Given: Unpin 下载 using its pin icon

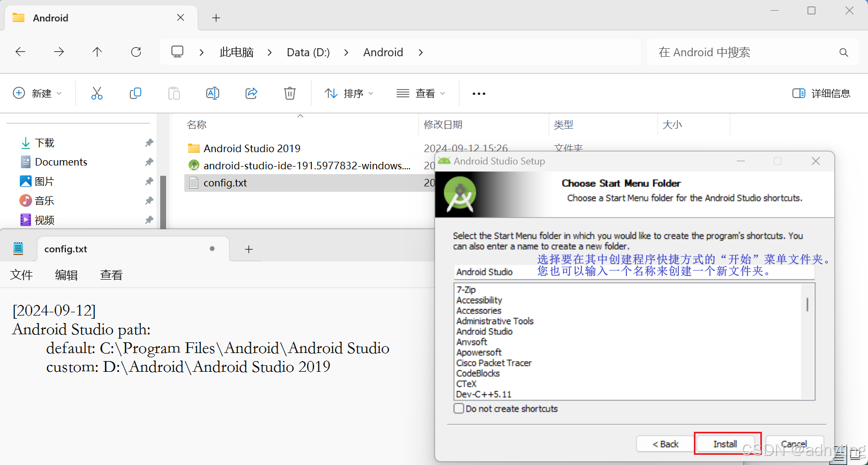Looking at the screenshot, I should 149,142.
